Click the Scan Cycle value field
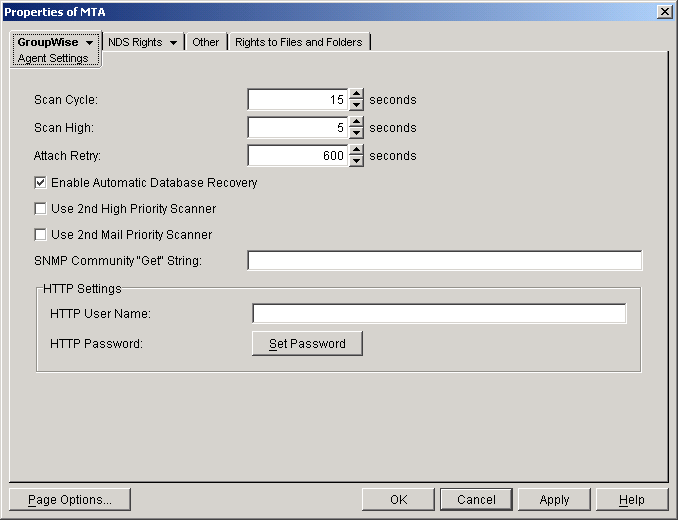The image size is (678, 520). tap(298, 100)
